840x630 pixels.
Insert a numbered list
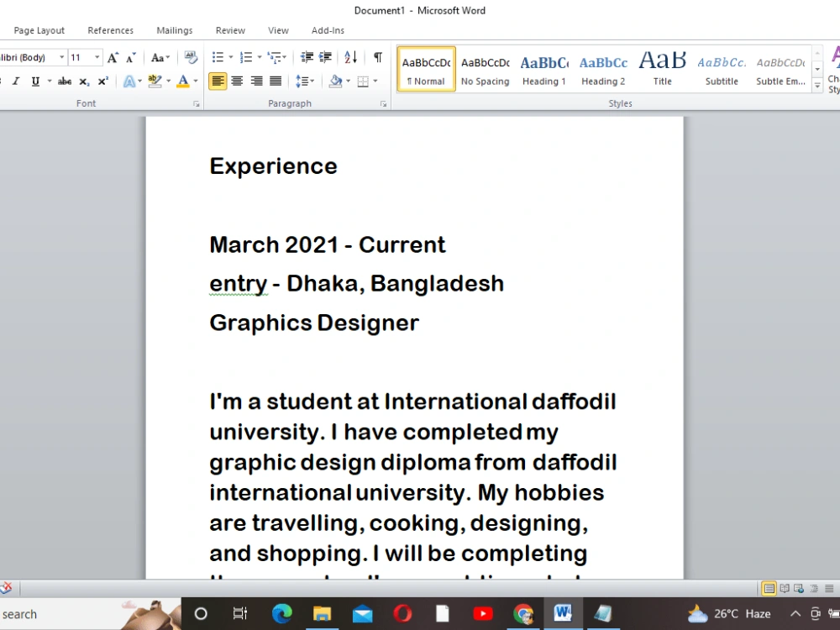[246, 57]
